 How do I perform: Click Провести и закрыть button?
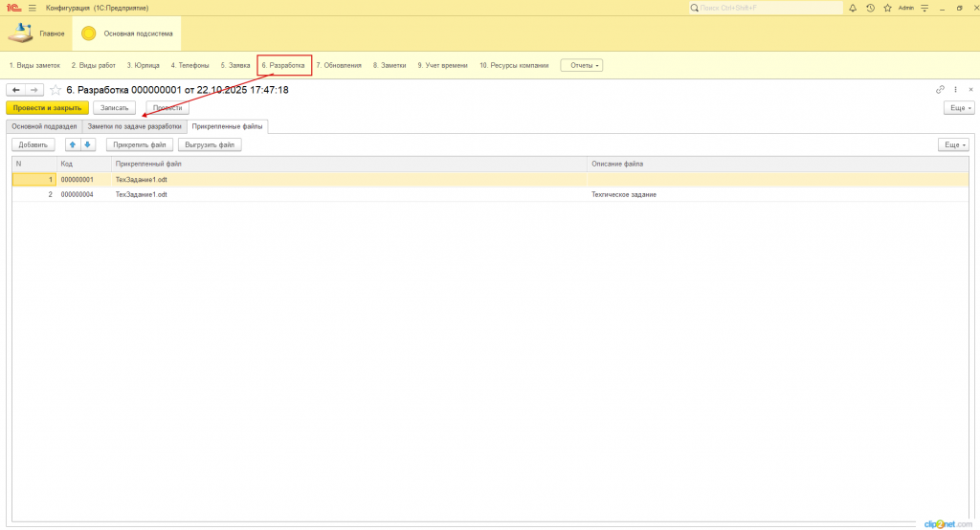click(x=48, y=108)
